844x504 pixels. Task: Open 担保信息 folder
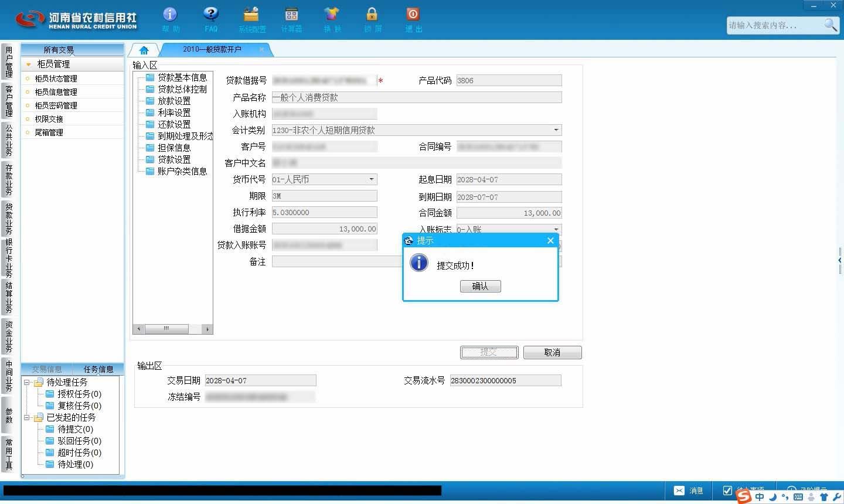tap(168, 148)
